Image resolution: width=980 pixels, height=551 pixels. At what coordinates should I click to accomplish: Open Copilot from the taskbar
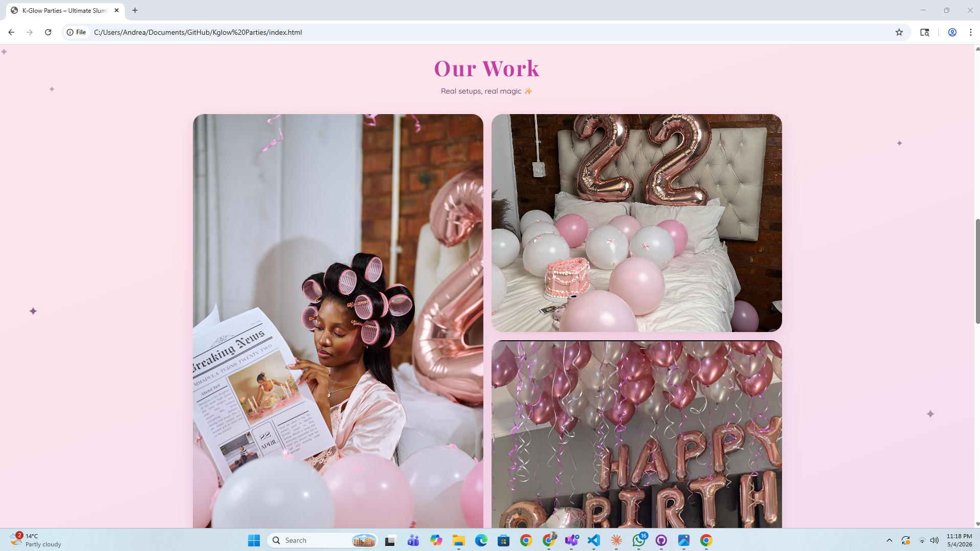pyautogui.click(x=436, y=540)
